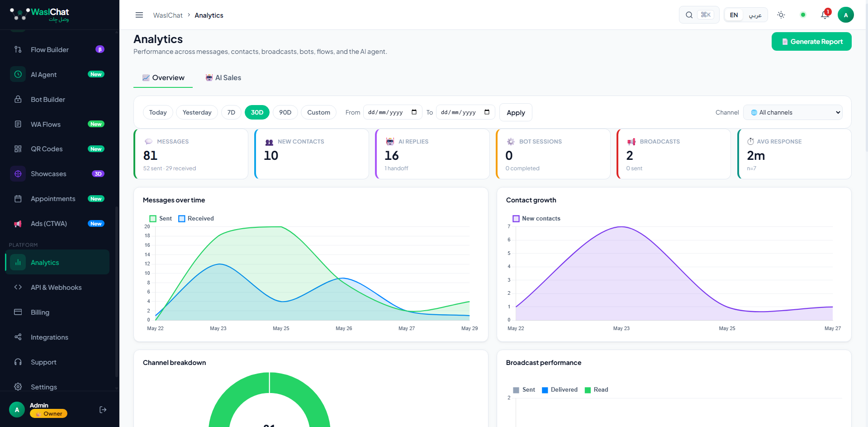Expand the All channels dropdown
The image size is (868, 427).
793,112
